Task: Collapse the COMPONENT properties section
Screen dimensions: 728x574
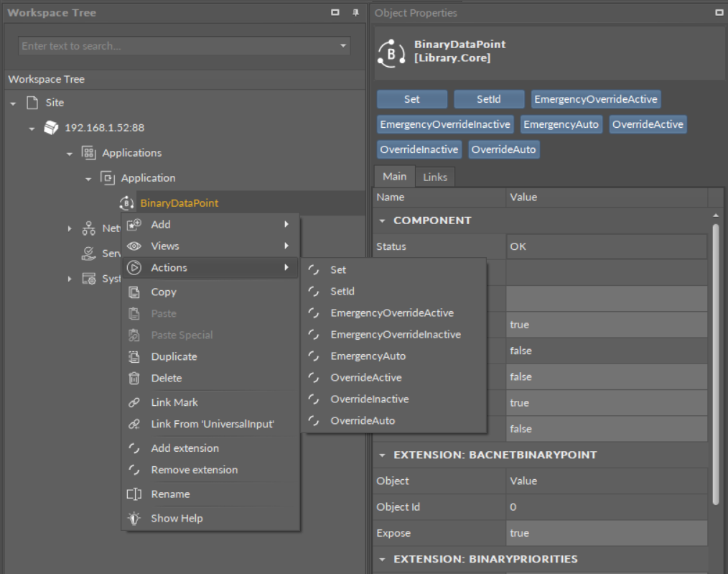Action: pyautogui.click(x=382, y=221)
